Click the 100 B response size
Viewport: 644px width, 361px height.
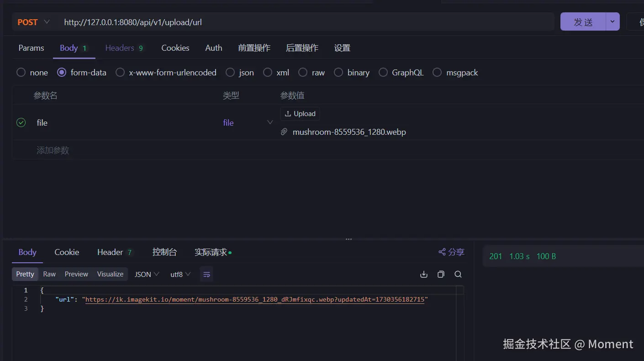click(546, 256)
